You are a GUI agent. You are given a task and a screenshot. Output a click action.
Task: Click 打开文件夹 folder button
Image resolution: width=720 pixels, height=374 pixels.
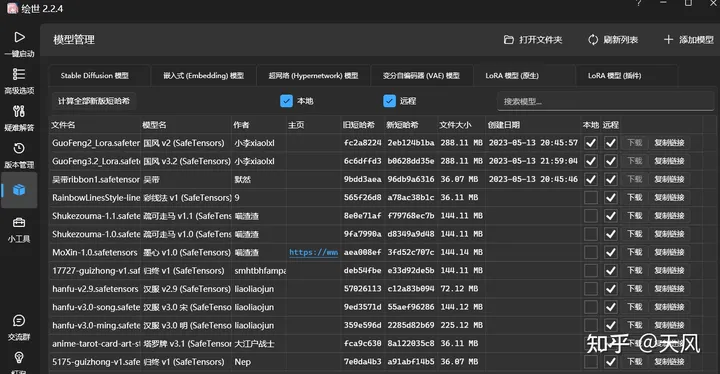[533, 40]
